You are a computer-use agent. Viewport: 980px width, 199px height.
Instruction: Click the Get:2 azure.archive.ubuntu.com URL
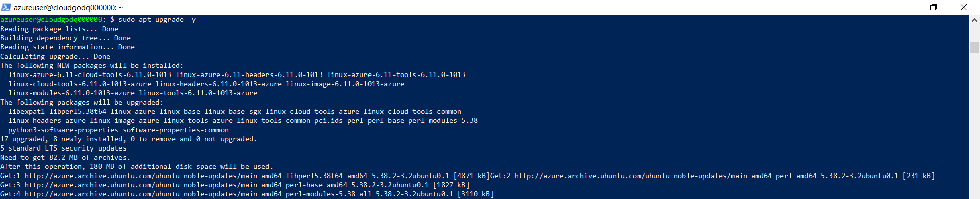[592, 176]
